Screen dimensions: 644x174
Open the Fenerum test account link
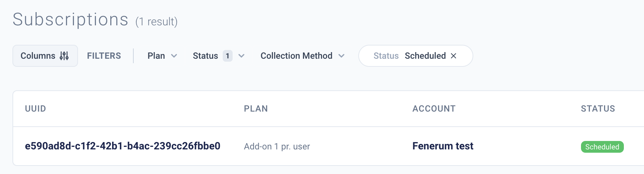point(443,146)
